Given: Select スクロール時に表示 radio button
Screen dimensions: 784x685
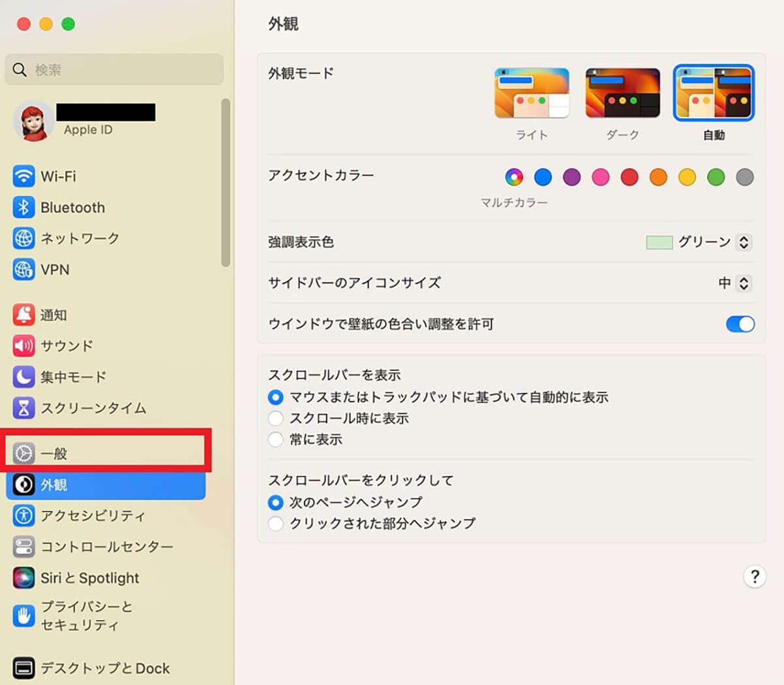Looking at the screenshot, I should click(276, 418).
